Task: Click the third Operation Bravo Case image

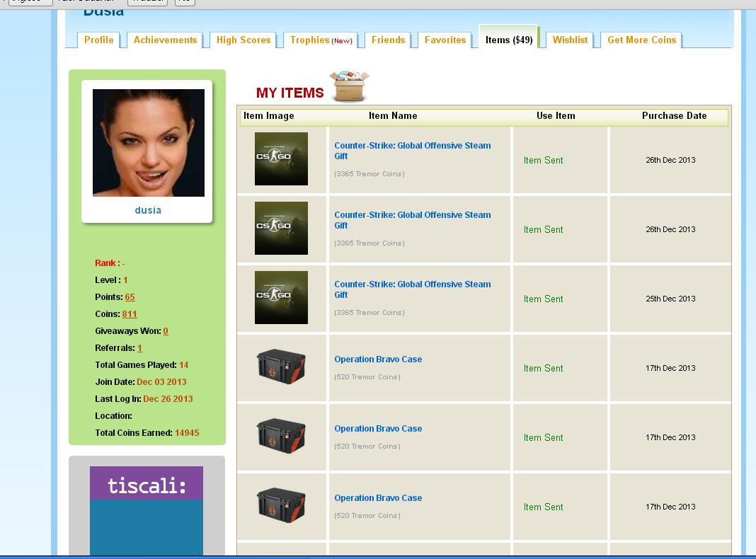Action: point(281,505)
